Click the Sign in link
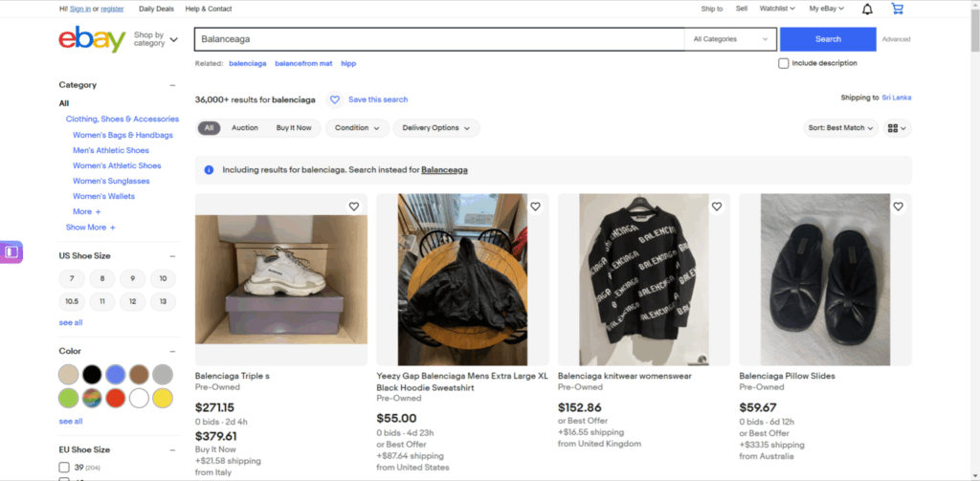Screen dimensions: 980x481 tap(80, 9)
